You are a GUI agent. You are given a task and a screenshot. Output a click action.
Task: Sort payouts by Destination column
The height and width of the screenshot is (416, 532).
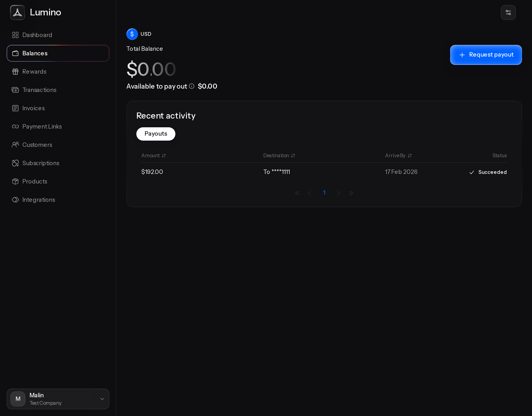[x=279, y=156]
